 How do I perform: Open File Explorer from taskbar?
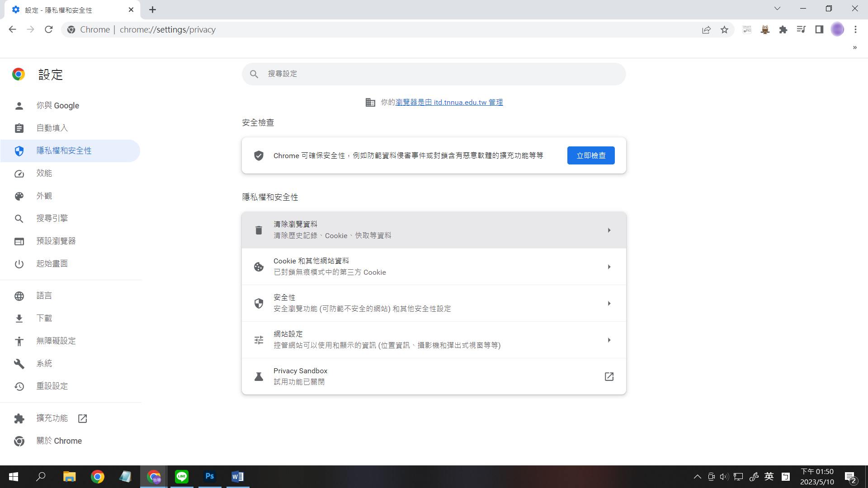click(69, 477)
